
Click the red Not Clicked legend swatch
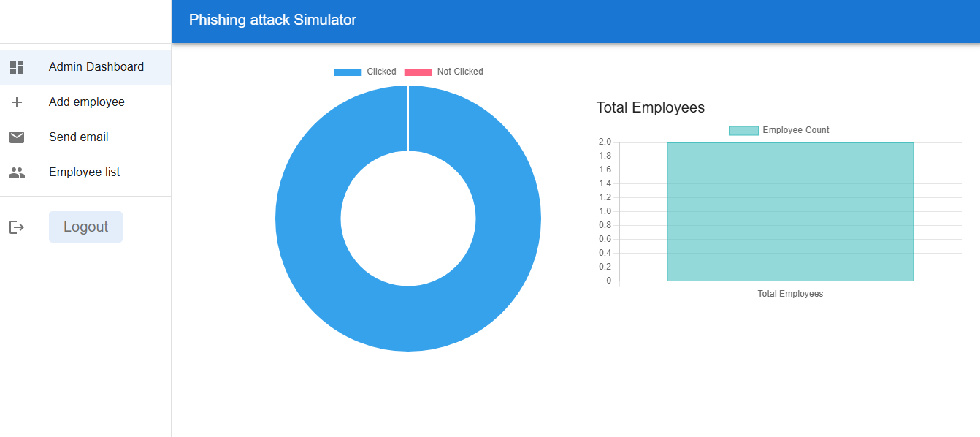(418, 72)
